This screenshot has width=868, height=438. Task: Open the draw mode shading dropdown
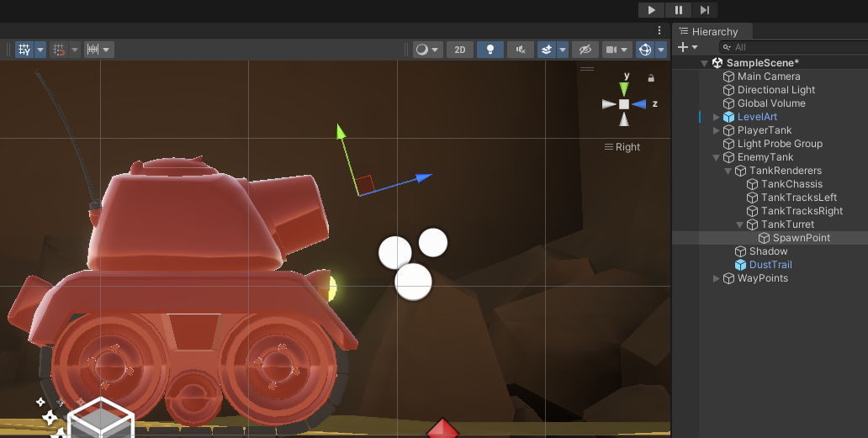click(x=427, y=50)
